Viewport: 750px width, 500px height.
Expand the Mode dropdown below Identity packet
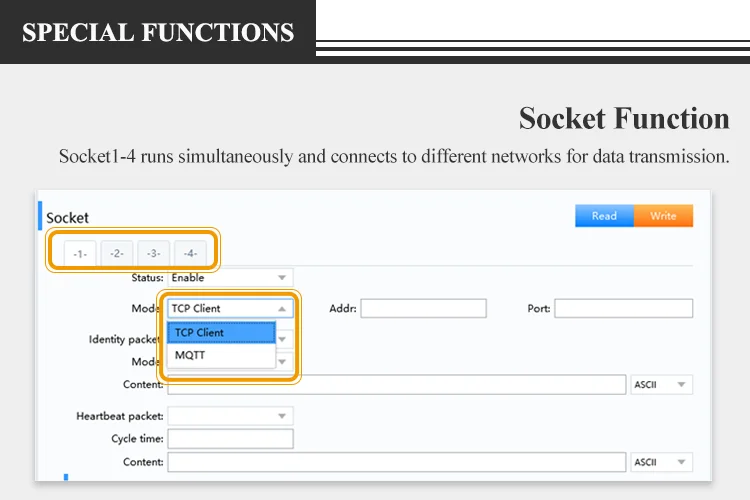click(283, 362)
